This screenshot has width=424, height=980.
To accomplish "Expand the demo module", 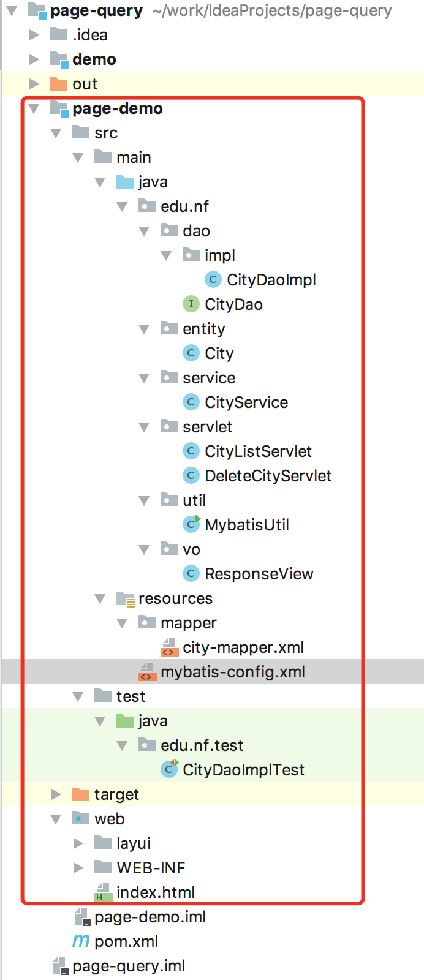I will click(x=34, y=59).
